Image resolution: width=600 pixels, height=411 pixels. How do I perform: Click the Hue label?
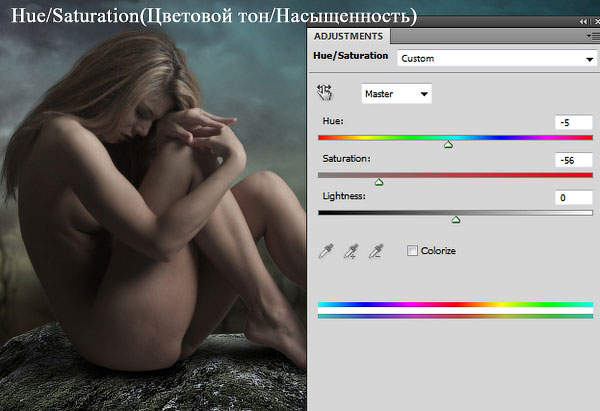pos(333,121)
